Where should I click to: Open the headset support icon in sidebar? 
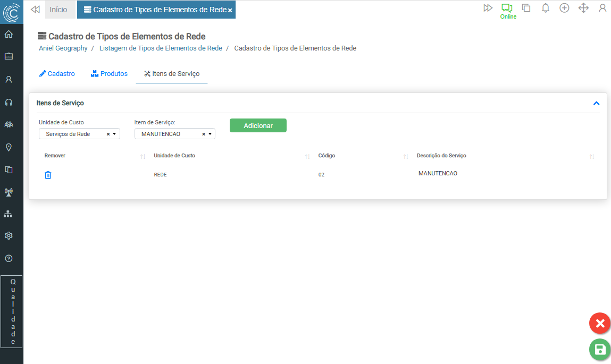coord(9,102)
